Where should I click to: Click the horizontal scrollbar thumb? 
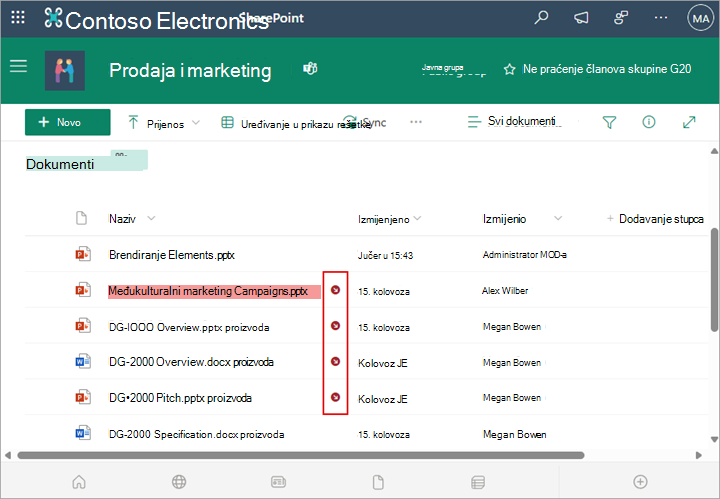(x=301, y=455)
